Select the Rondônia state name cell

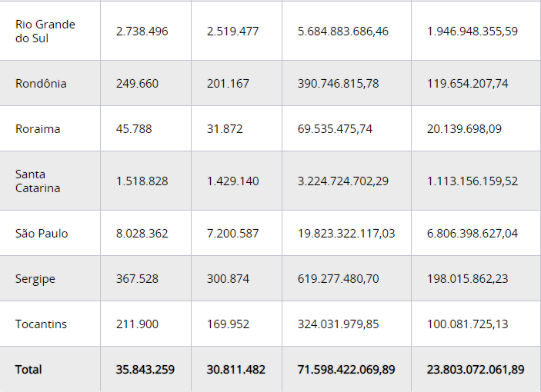click(x=41, y=84)
